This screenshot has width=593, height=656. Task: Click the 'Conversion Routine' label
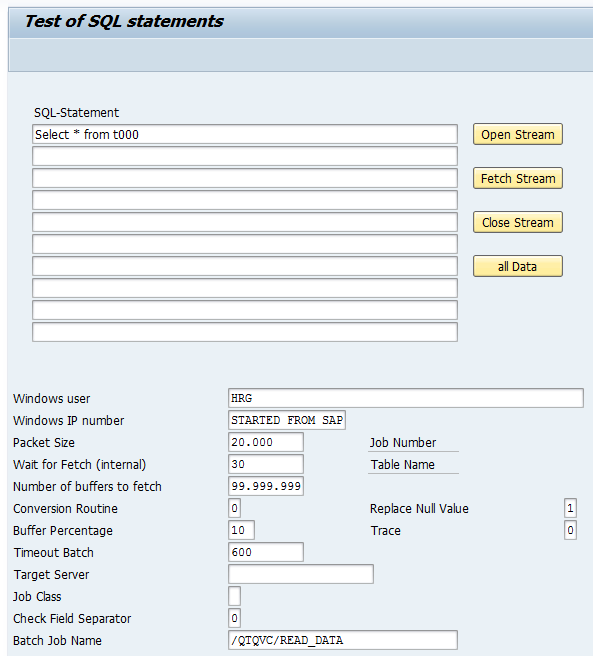tap(65, 509)
